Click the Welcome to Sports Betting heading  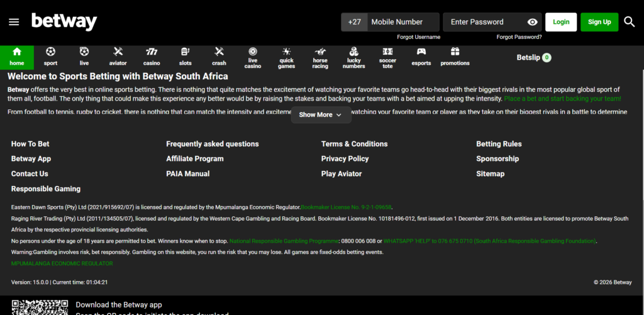click(118, 76)
